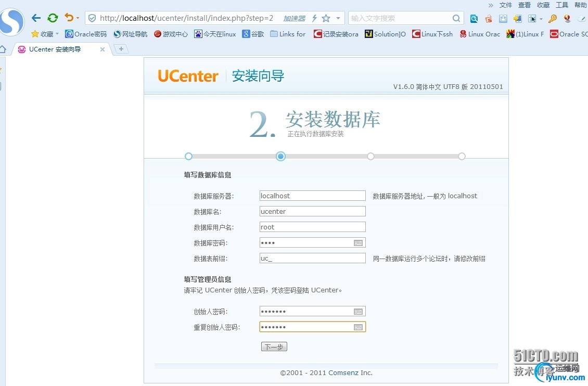The width and height of the screenshot is (588, 386).
Task: Click the browser back arrow
Action: (36, 18)
